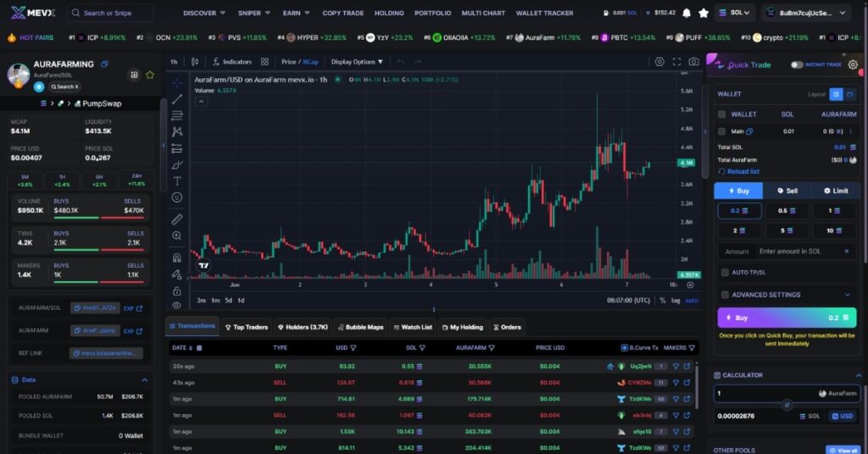Select the zoom in tool
Screen dimensions: 868x454
(x=176, y=235)
